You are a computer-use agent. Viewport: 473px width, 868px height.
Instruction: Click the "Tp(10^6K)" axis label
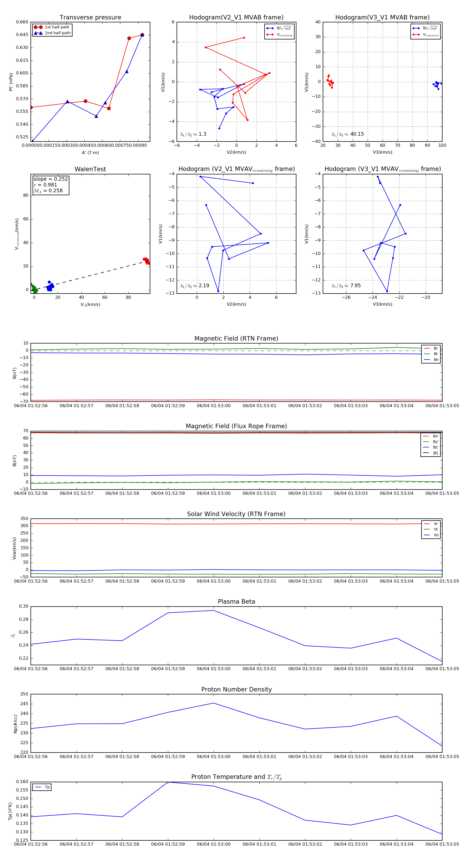click(10, 811)
